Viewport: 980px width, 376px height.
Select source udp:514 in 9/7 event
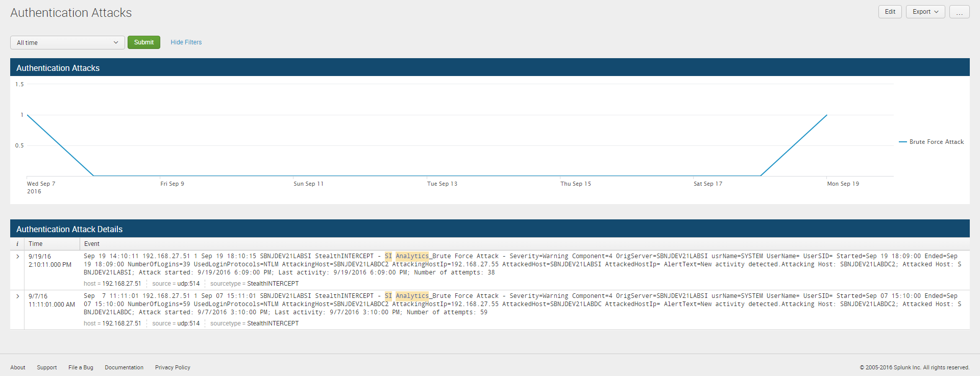coord(188,323)
